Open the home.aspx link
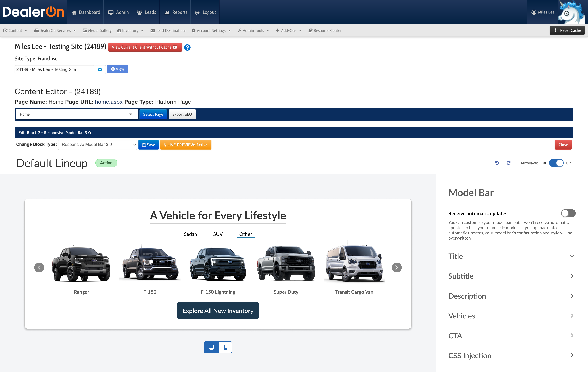Viewport: 588px width, 372px height. pyautogui.click(x=109, y=102)
